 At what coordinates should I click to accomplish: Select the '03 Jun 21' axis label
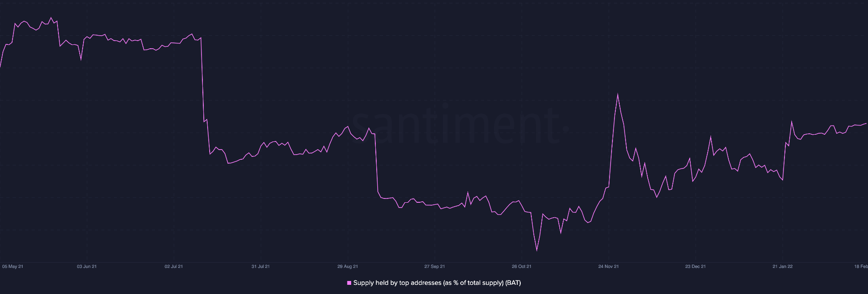click(x=87, y=266)
